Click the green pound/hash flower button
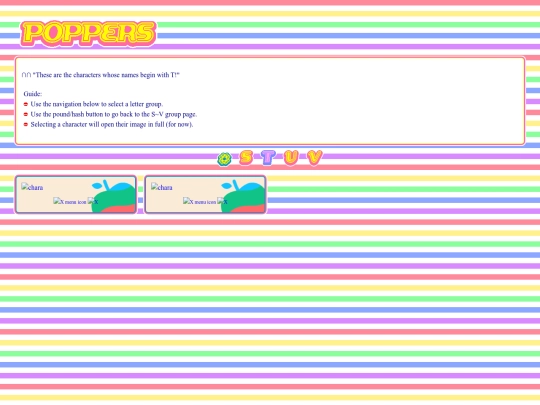The width and height of the screenshot is (540, 405). point(225,159)
